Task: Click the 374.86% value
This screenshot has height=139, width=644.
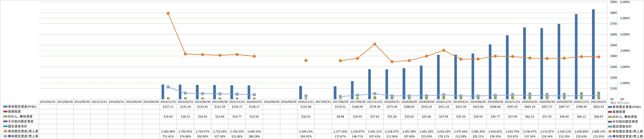Action: 186,136
